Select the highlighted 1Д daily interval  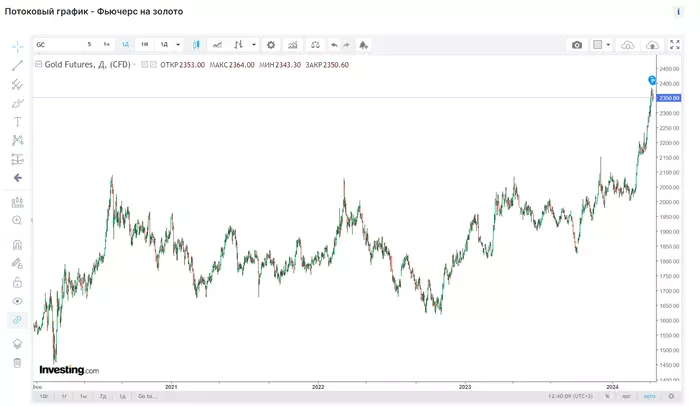125,45
